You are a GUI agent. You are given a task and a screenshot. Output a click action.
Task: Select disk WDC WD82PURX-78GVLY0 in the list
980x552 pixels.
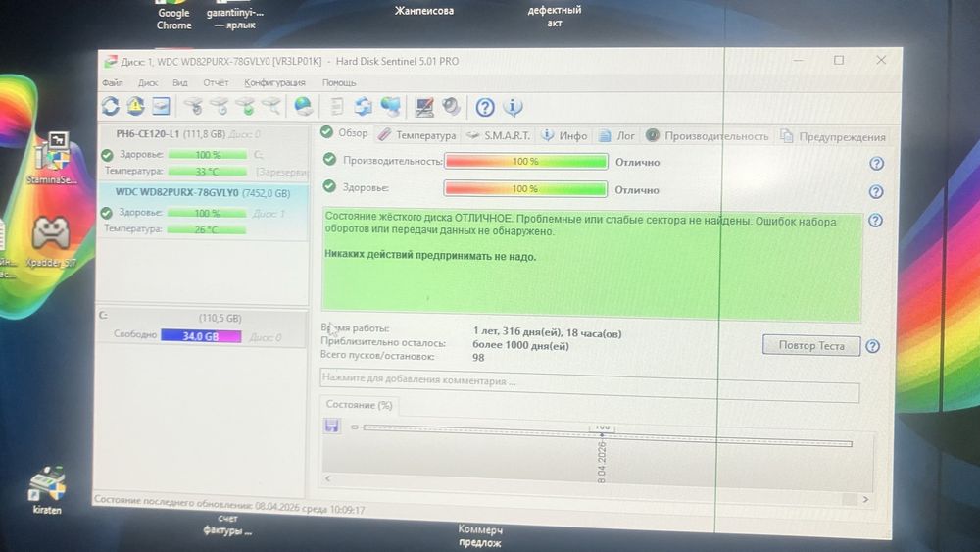203,212
